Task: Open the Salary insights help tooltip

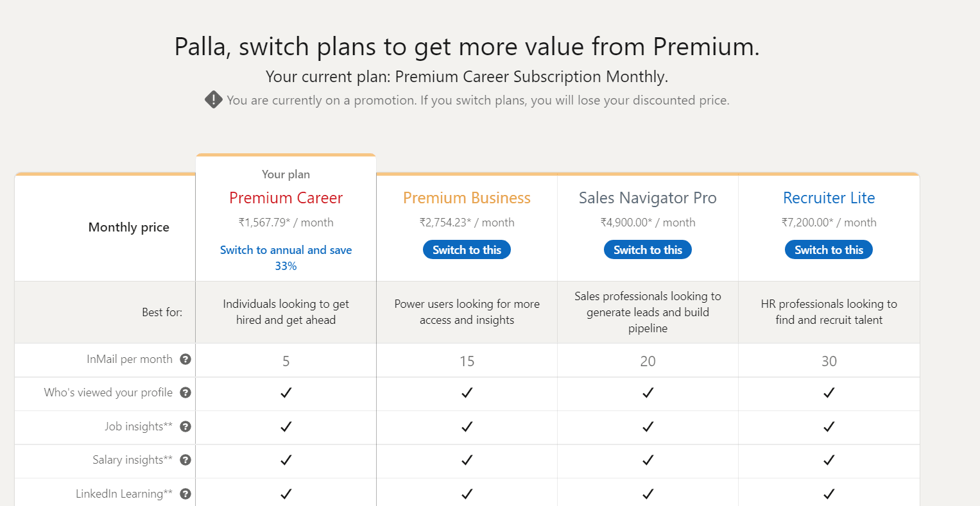Action: tap(185, 460)
